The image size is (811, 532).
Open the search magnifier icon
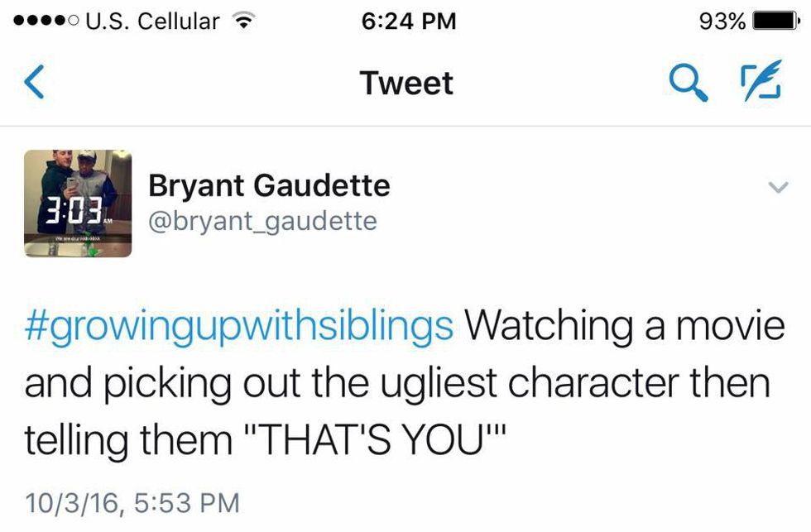688,83
